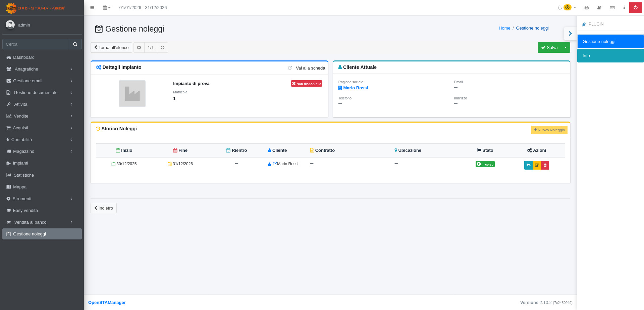The height and width of the screenshot is (310, 644).
Task: Open the Salva split dropdown arrow
Action: pos(566,47)
